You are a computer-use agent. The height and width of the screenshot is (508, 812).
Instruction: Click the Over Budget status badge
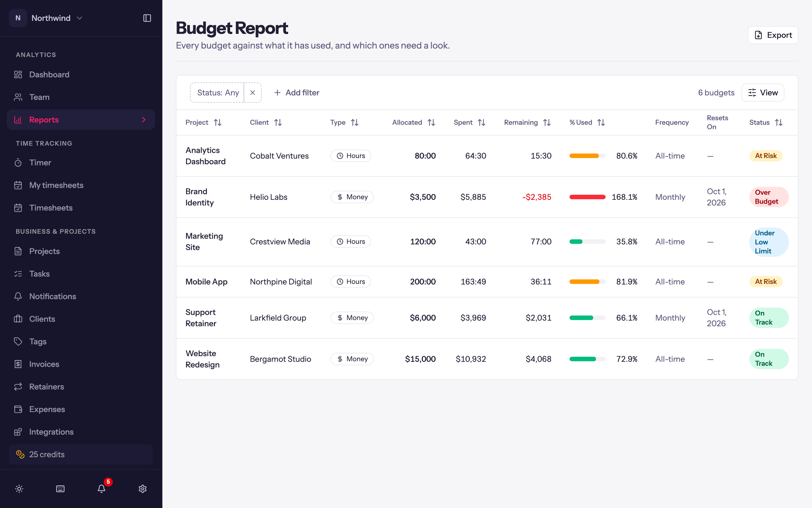click(x=769, y=197)
